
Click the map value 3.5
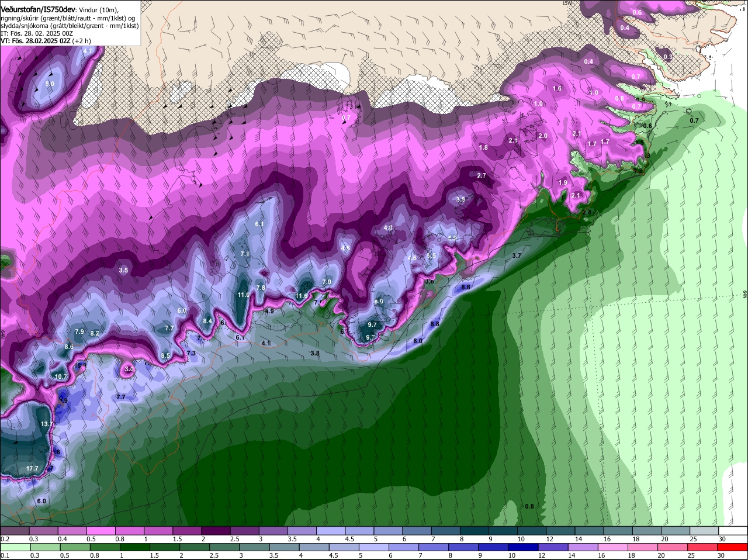coord(123,271)
